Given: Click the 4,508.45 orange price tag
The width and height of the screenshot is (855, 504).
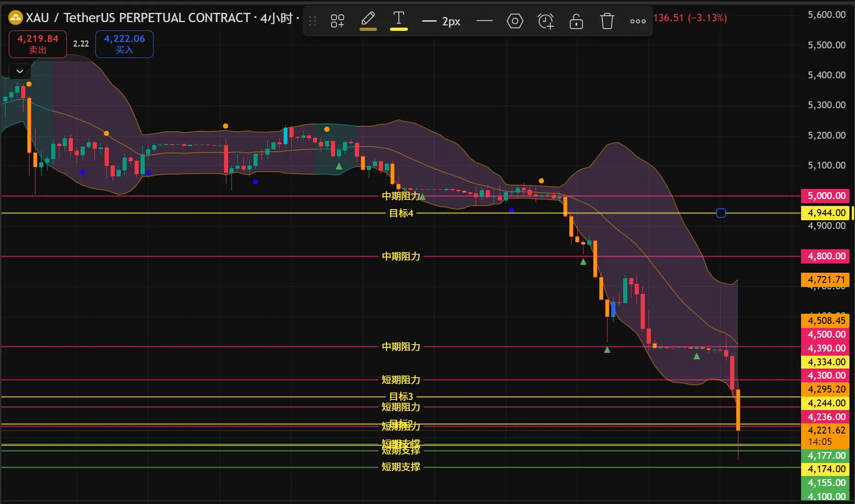Looking at the screenshot, I should click(825, 321).
